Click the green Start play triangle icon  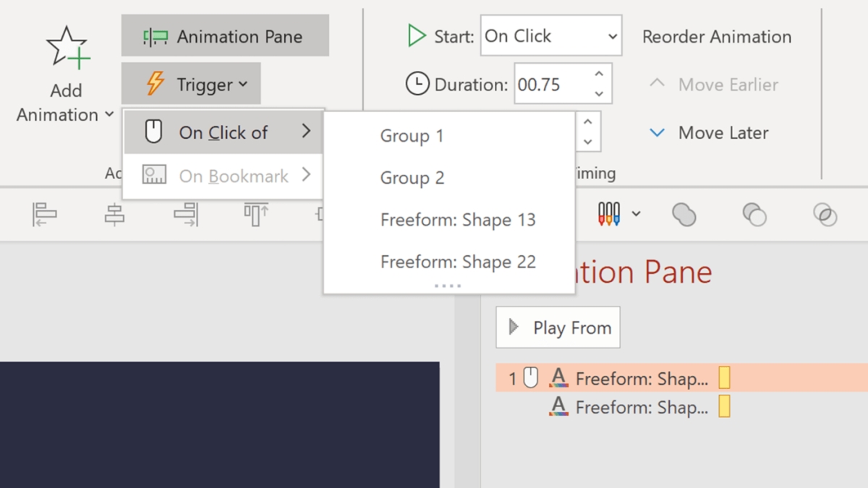point(417,35)
